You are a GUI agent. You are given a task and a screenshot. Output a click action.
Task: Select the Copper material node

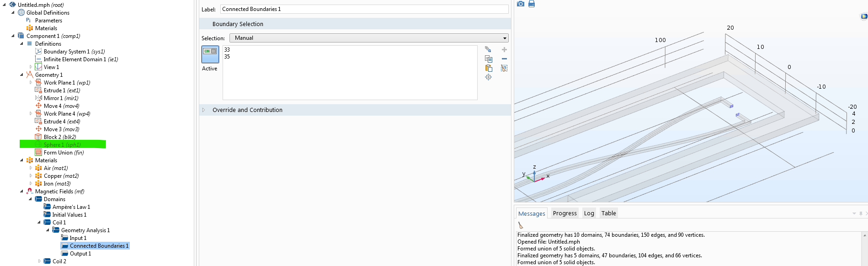click(61, 176)
